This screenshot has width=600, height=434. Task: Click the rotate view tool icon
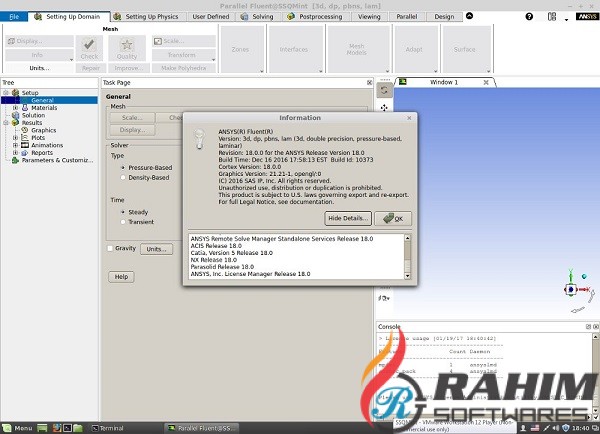[384, 91]
